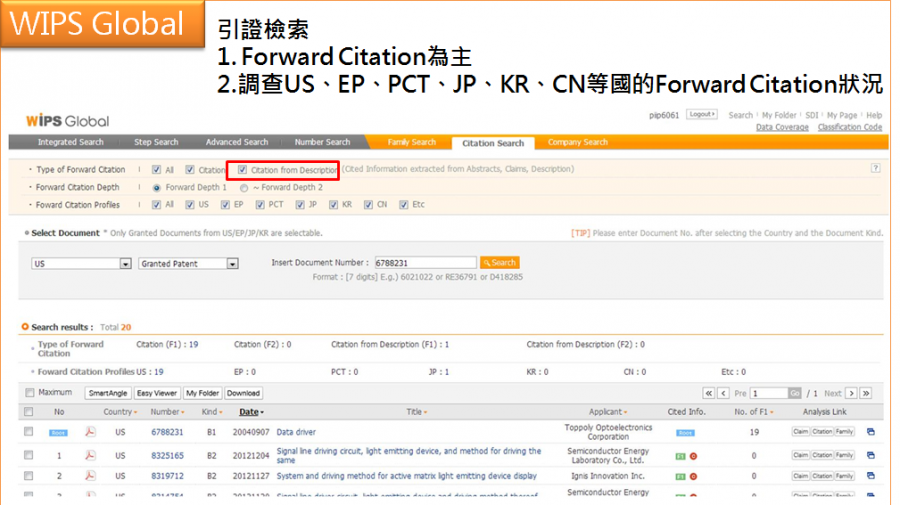Click the help question mark icon
This screenshot has height=505, width=900.
[x=876, y=169]
